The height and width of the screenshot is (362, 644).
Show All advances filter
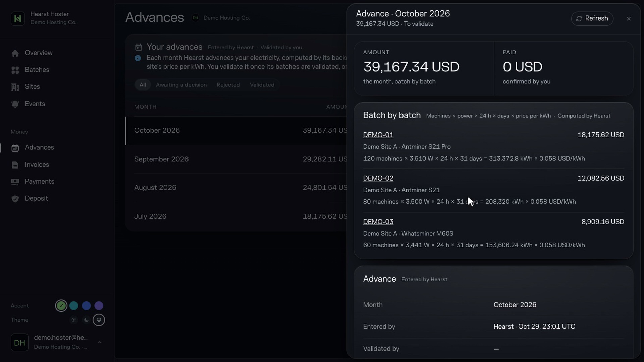pos(143,85)
